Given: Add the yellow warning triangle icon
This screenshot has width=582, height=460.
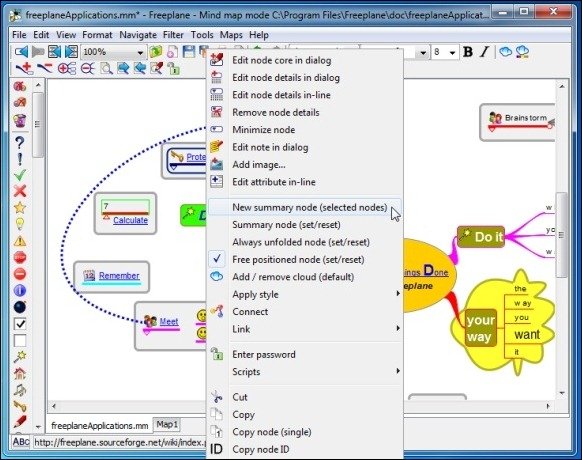Looking at the screenshot, I should coord(20,241).
